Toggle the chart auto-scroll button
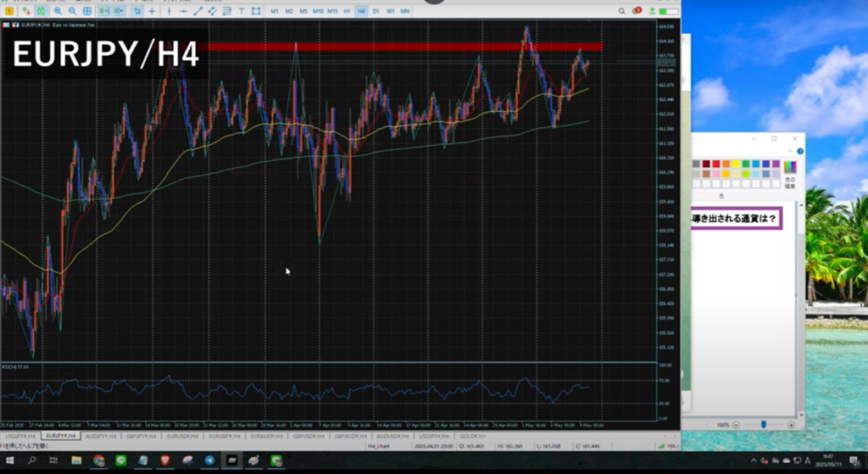This screenshot has width=868, height=474. [x=103, y=11]
